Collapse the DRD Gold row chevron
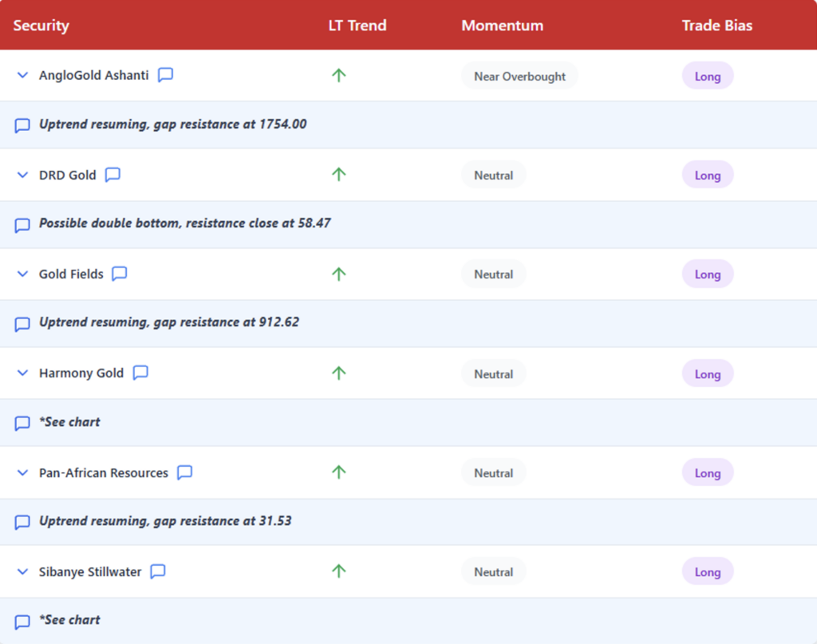 (x=22, y=175)
